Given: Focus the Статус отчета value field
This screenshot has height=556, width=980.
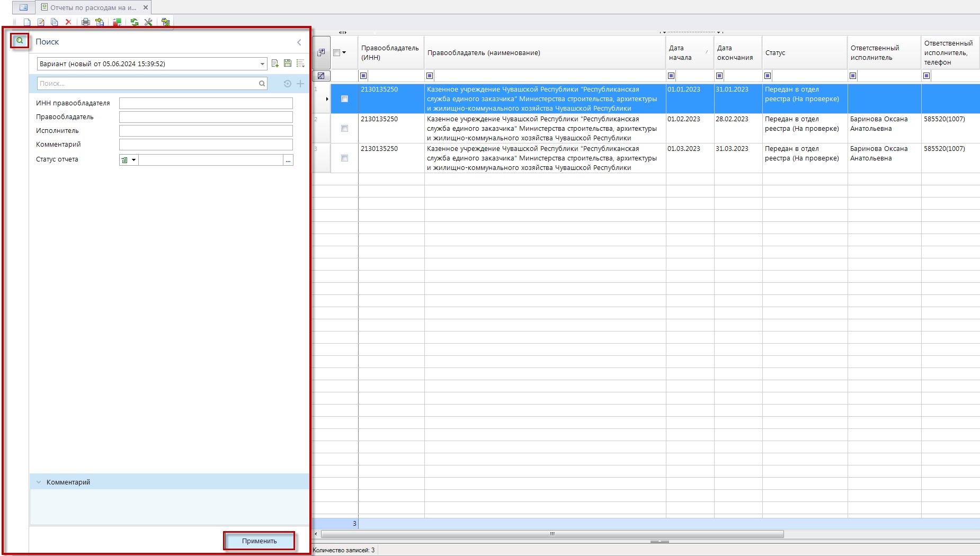Looking at the screenshot, I should (211, 160).
